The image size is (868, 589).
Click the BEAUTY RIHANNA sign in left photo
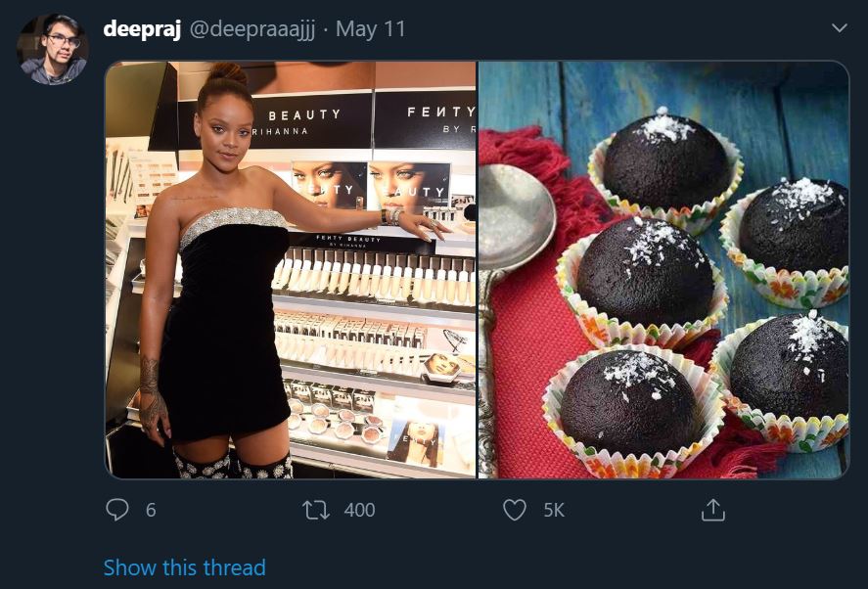[x=303, y=121]
